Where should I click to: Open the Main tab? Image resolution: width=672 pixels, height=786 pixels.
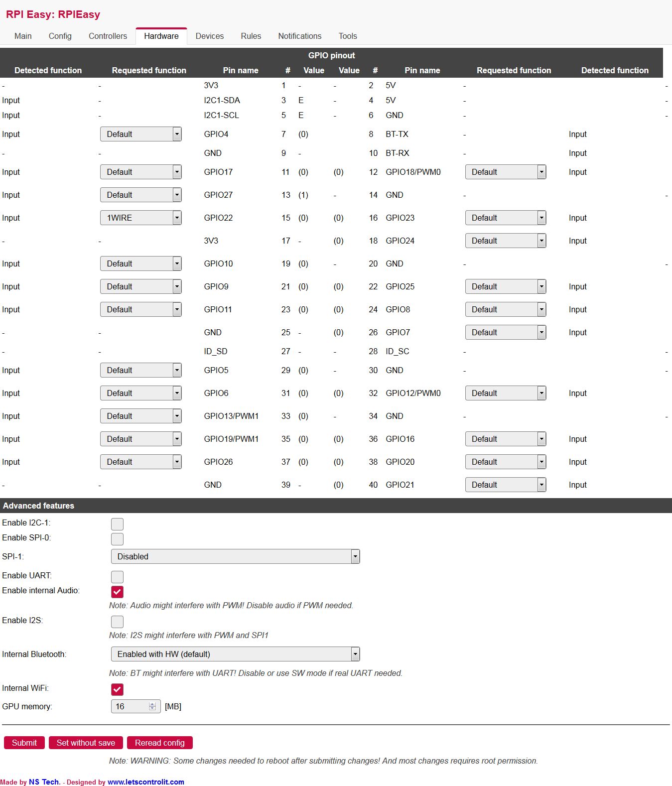(x=23, y=36)
